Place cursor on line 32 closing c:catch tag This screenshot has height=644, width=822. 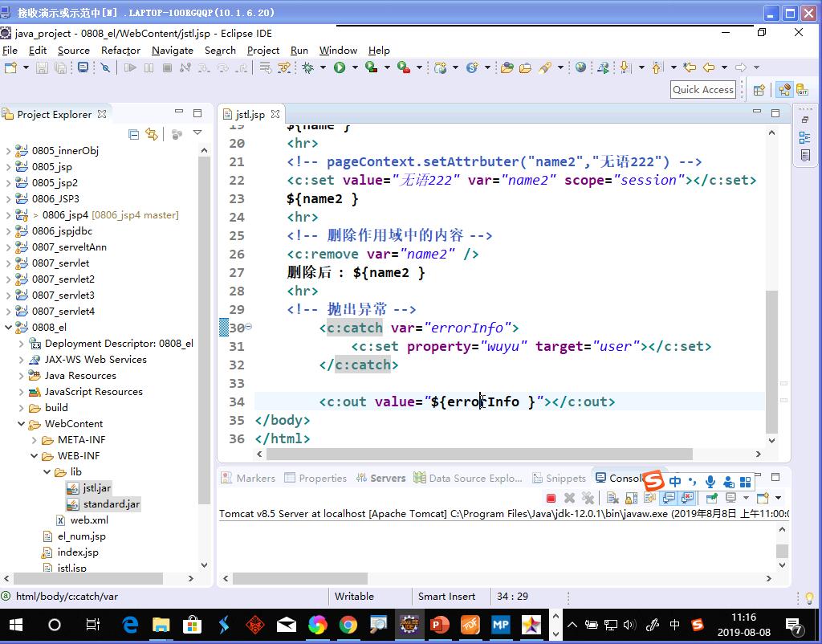[359, 365]
